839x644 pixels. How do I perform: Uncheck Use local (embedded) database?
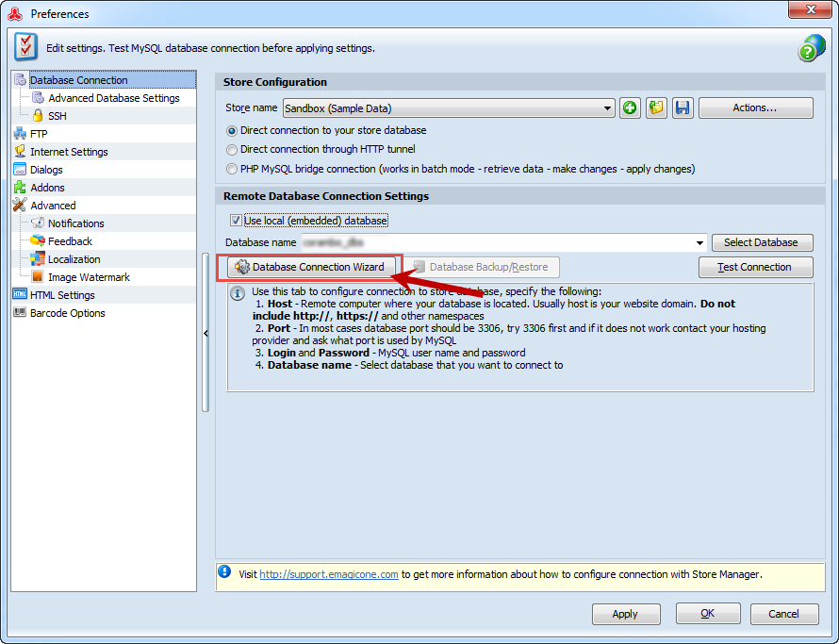tap(236, 221)
